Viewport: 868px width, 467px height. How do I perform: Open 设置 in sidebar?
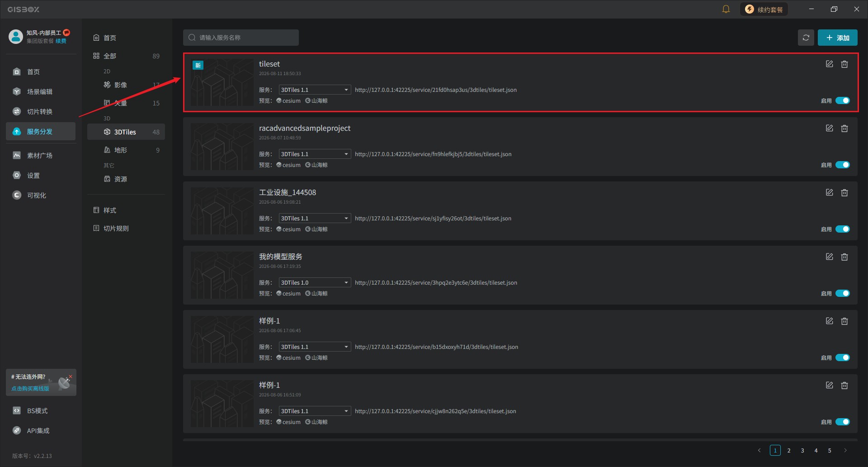[41, 176]
